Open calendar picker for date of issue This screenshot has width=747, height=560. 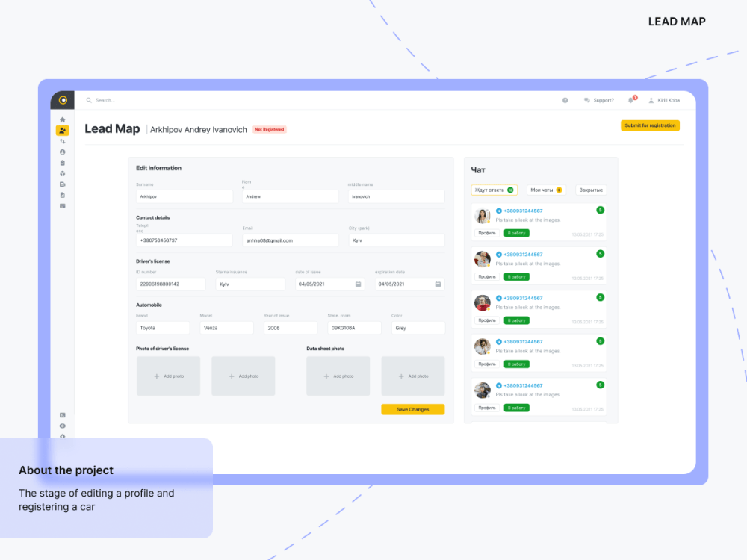tap(359, 284)
